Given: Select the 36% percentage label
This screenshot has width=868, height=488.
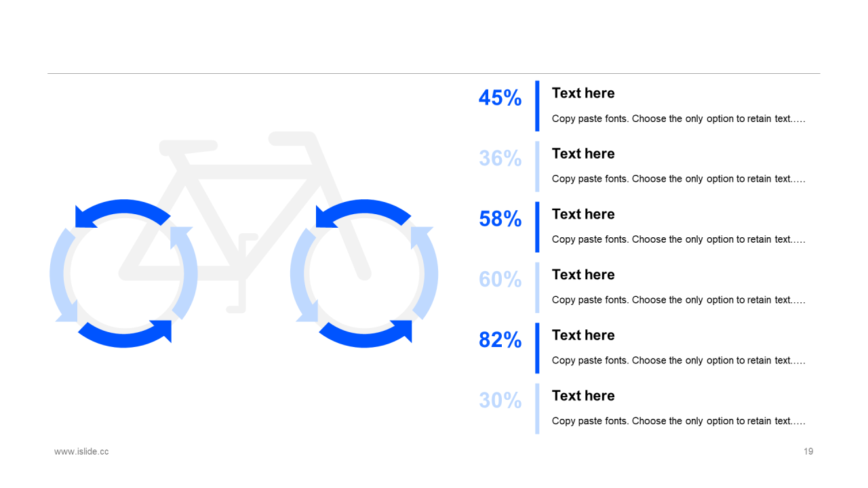Looking at the screenshot, I should [500, 158].
